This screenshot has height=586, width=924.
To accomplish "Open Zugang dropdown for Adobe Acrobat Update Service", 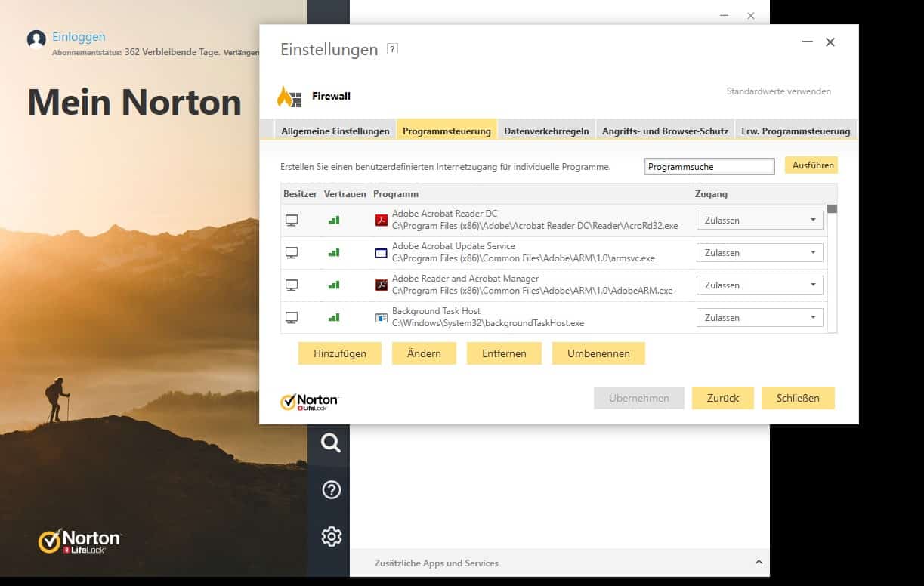I will point(759,253).
